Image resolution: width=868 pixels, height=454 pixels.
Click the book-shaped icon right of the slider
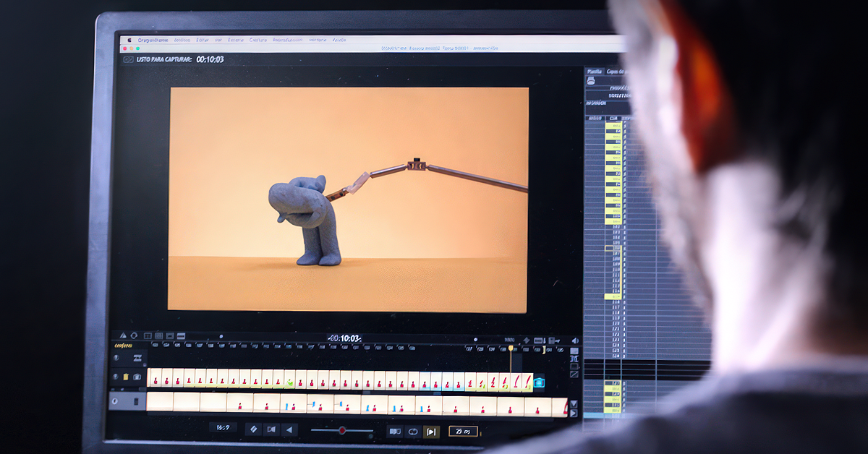pyautogui.click(x=394, y=432)
